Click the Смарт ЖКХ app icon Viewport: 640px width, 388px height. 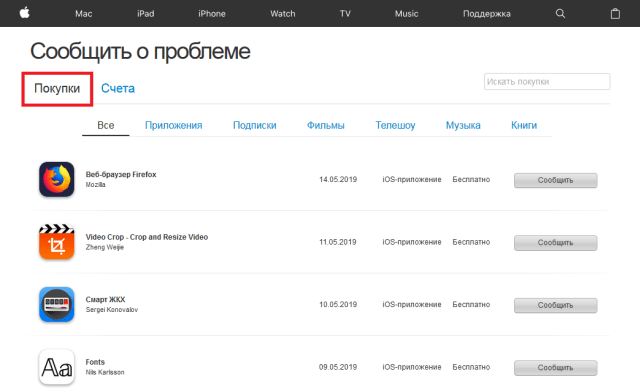[57, 304]
